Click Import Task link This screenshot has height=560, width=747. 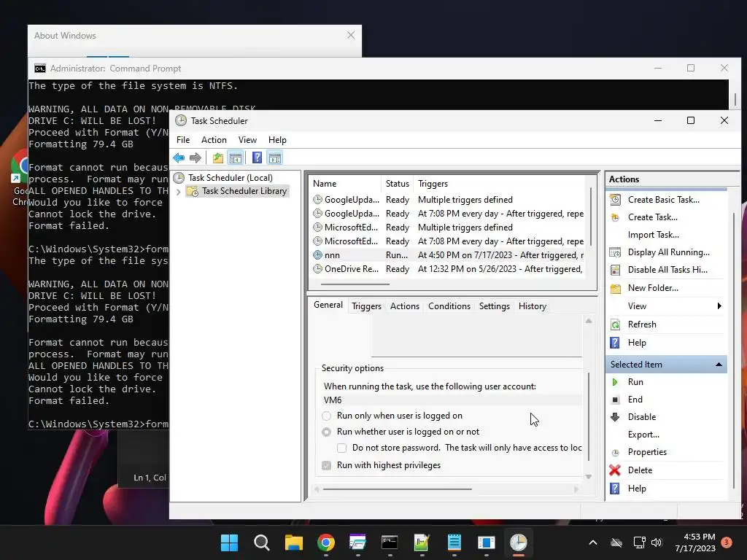(x=653, y=235)
